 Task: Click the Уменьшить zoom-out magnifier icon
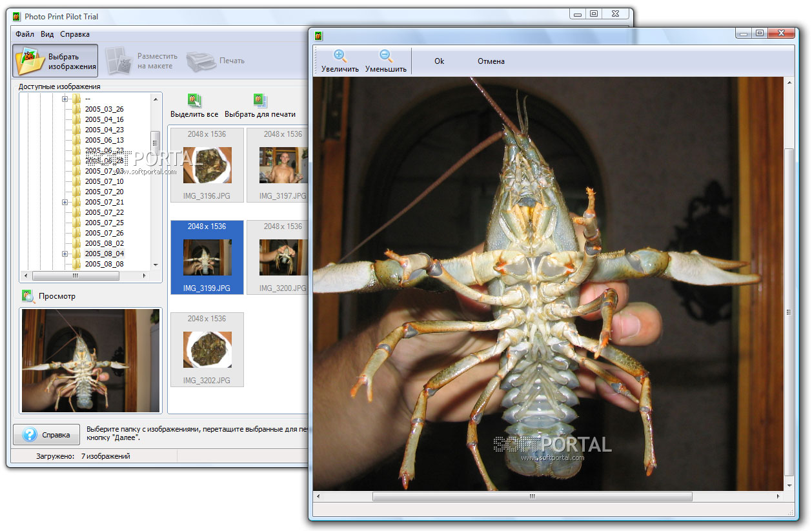click(x=386, y=56)
